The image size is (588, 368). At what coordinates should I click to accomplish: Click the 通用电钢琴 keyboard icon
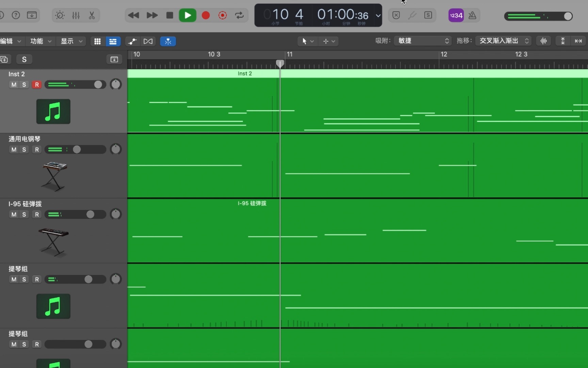point(54,176)
